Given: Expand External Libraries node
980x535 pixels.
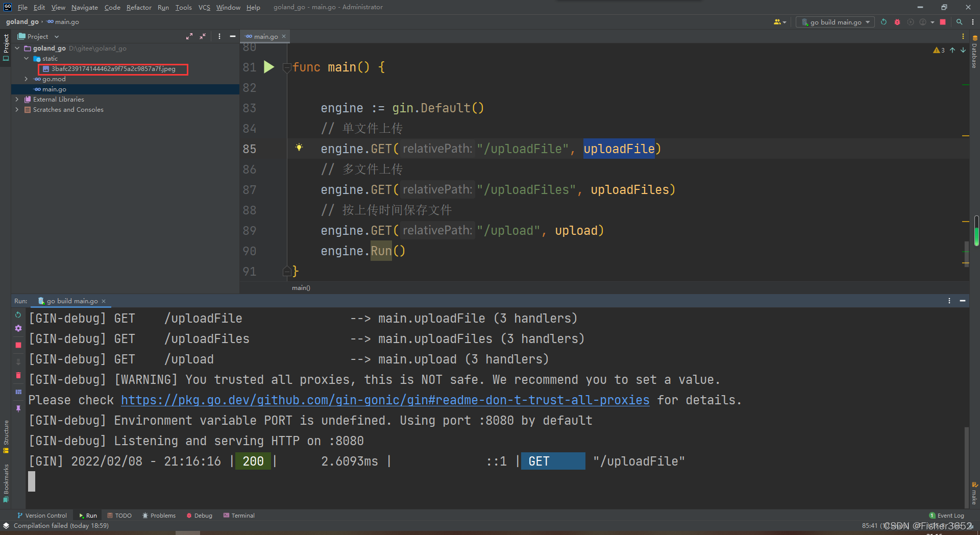Looking at the screenshot, I should coord(17,99).
